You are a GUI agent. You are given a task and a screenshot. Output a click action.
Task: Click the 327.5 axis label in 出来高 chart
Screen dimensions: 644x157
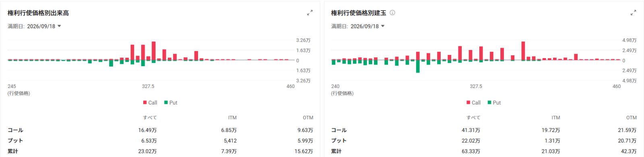148,86
